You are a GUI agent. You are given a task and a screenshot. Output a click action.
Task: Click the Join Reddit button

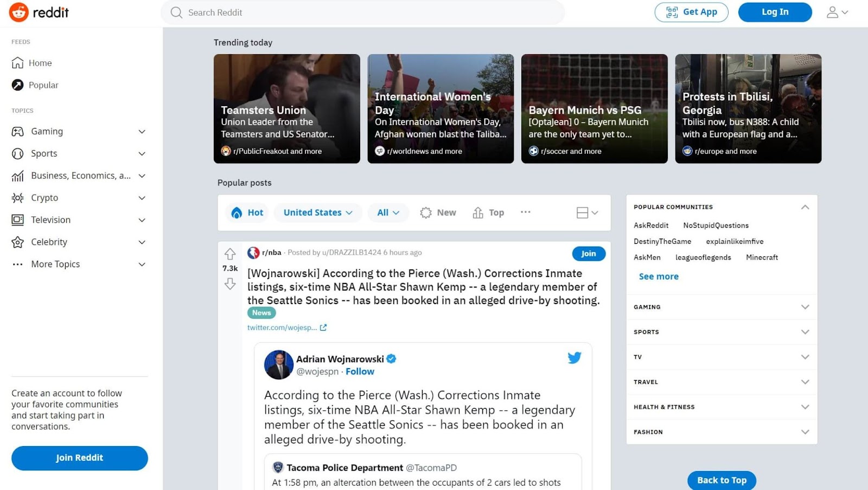pos(80,458)
